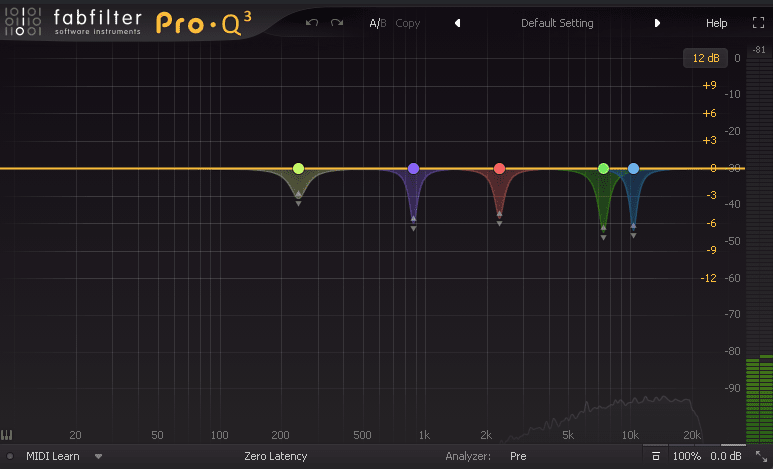Click the dynamic range marker under yellow-green band
773x469 pixels.
click(298, 199)
